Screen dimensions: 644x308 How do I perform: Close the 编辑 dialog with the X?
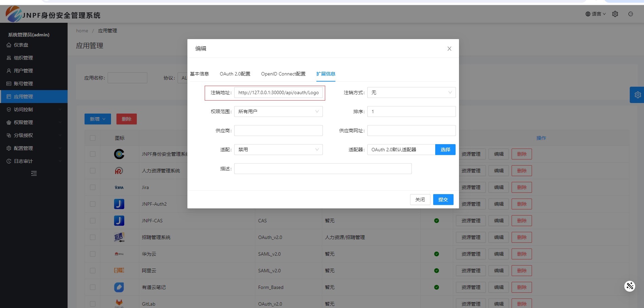point(449,49)
